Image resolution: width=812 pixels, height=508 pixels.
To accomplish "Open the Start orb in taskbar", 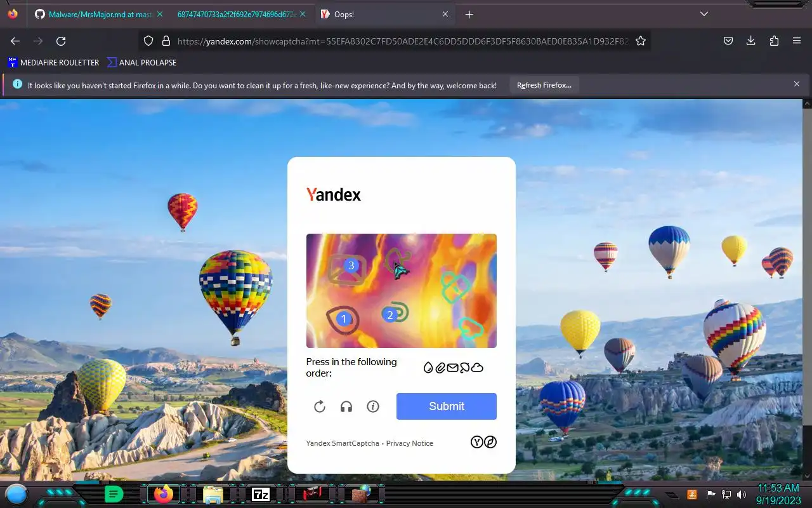I will [x=16, y=494].
